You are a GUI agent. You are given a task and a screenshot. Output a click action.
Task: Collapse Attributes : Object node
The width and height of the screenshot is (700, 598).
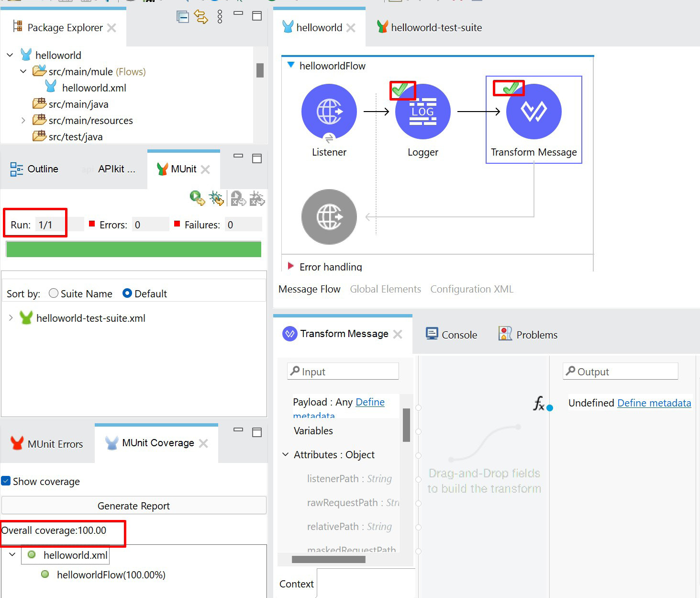(286, 454)
